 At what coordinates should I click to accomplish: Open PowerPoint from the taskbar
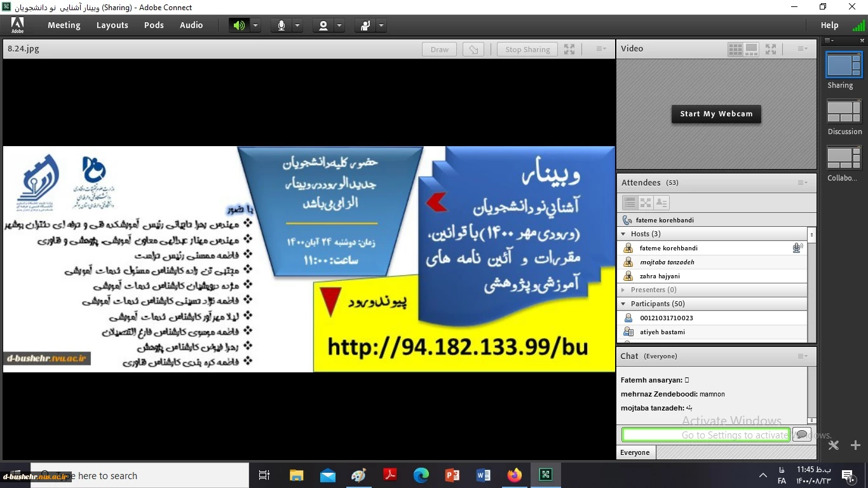coord(452,475)
